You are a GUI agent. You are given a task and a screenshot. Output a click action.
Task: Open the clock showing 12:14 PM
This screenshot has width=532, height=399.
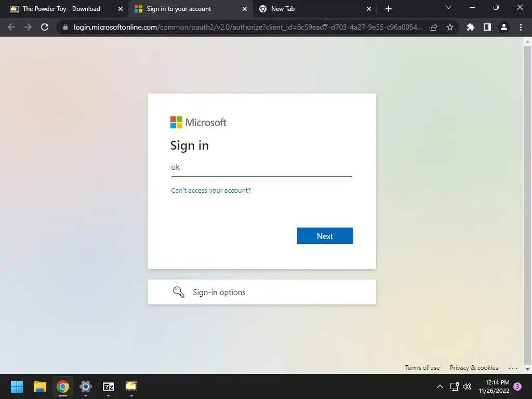(494, 387)
